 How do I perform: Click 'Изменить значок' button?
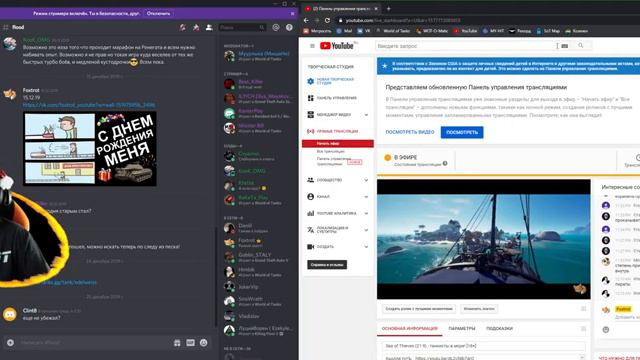pos(479,309)
